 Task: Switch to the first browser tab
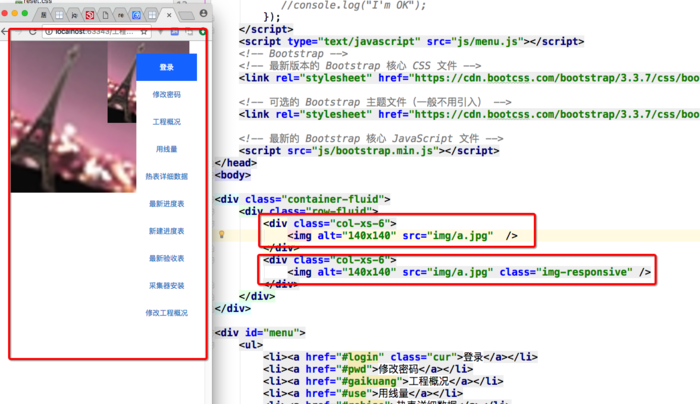43,15
